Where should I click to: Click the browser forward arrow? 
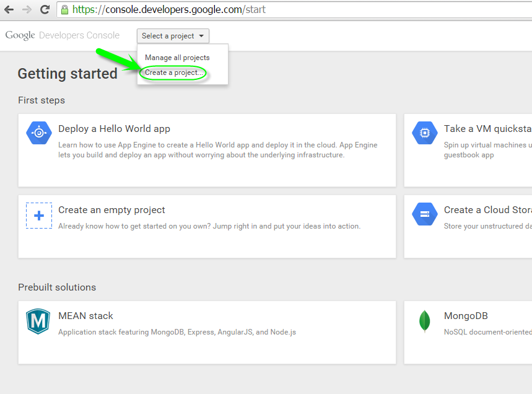click(x=27, y=10)
